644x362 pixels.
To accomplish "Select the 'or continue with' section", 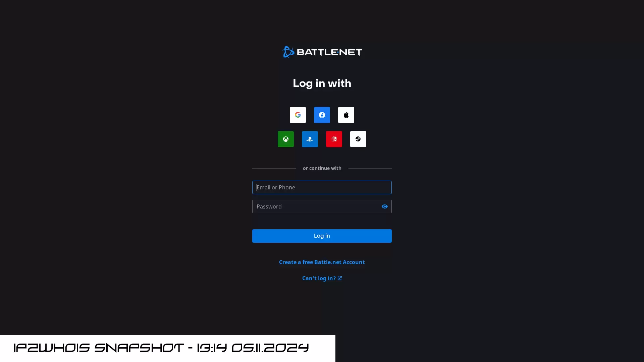I will pyautogui.click(x=322, y=168).
